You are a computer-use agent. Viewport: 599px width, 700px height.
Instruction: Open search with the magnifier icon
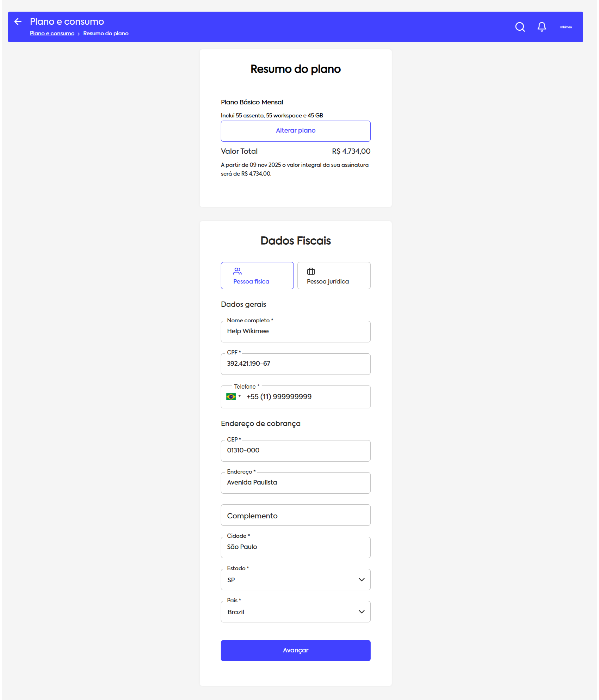520,27
